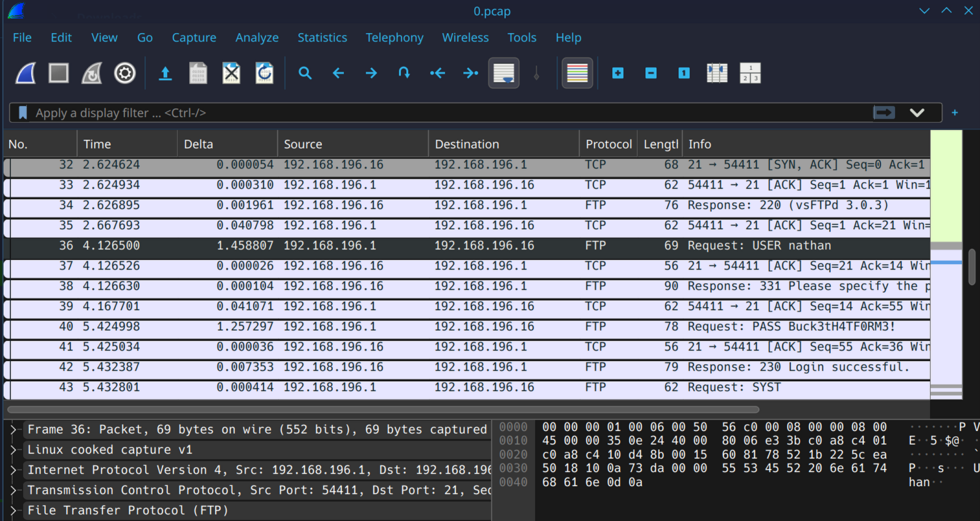980x521 pixels.
Task: Click the display filter input field
Action: 451,113
